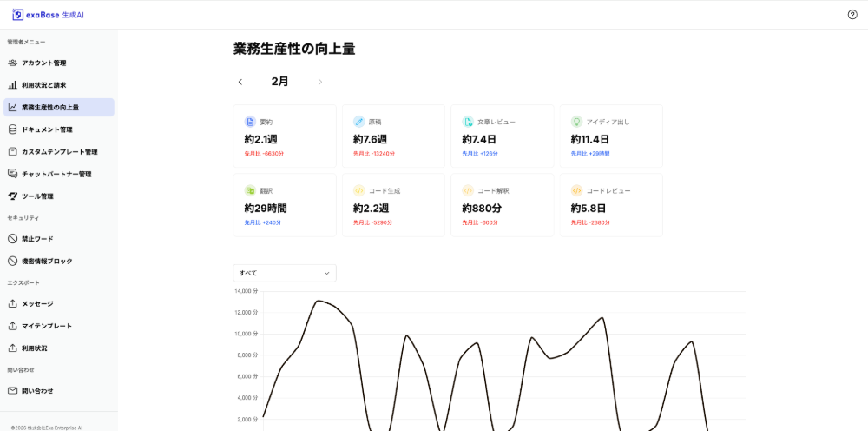Image resolution: width=868 pixels, height=431 pixels.
Task: Click the 約2.1週 summary value
Action: click(262, 139)
